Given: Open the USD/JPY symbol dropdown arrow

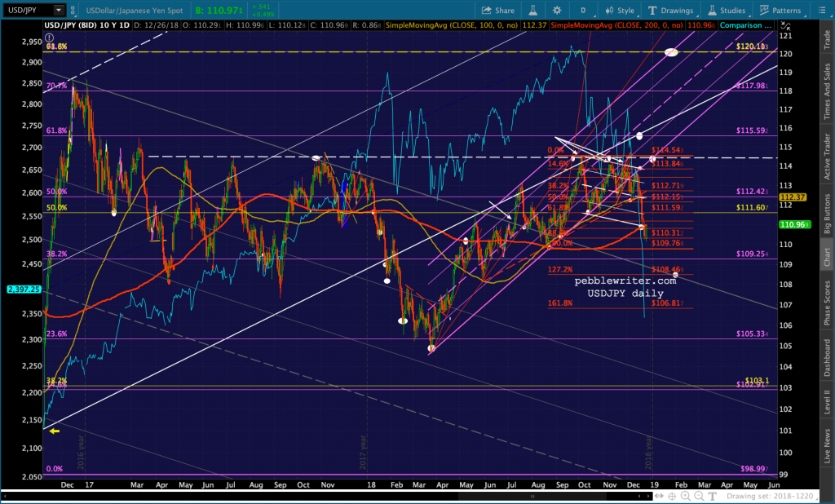Looking at the screenshot, I should coord(59,10).
